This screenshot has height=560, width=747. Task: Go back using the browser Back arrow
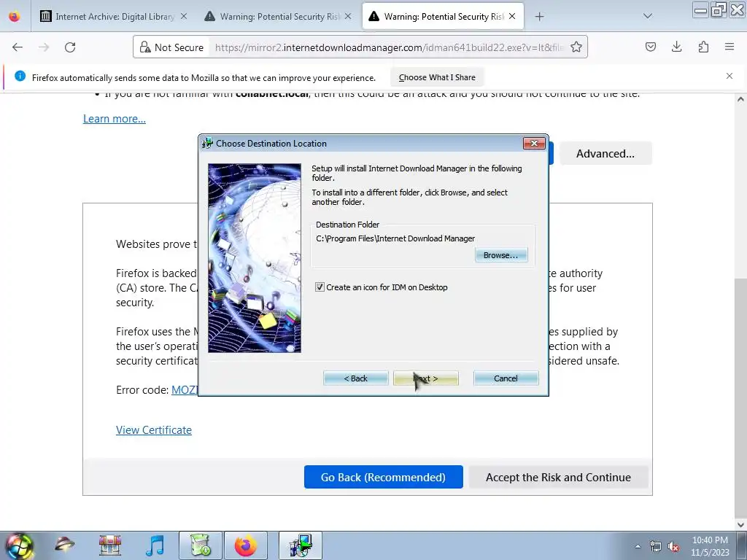(18, 47)
